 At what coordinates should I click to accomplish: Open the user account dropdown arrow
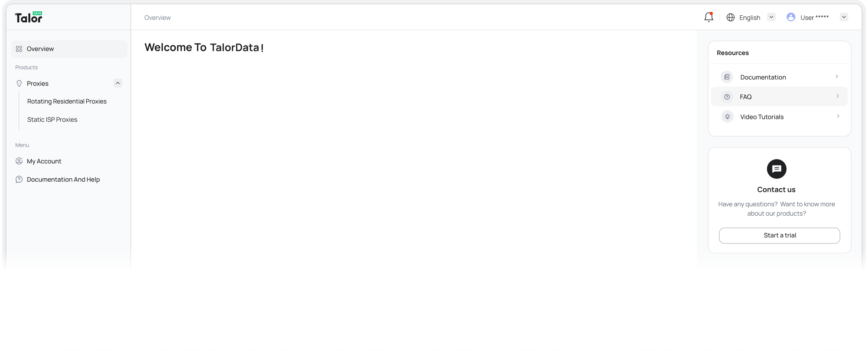(x=843, y=17)
